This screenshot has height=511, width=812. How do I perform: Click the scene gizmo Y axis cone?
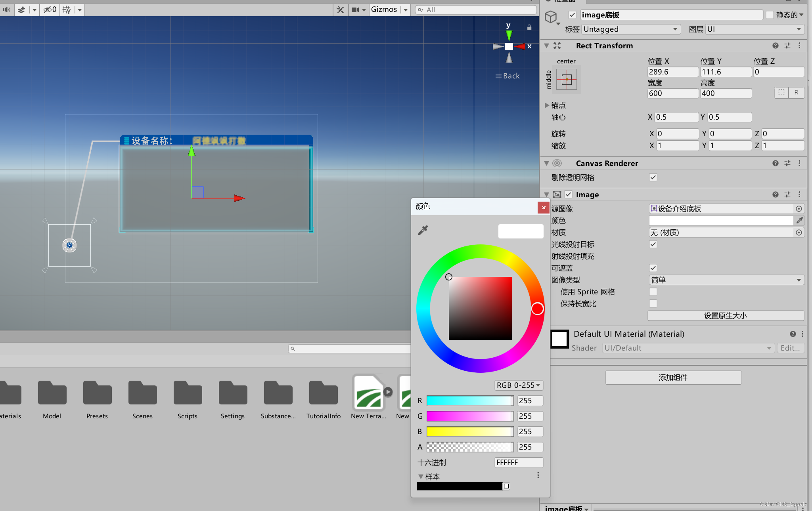tap(509, 36)
